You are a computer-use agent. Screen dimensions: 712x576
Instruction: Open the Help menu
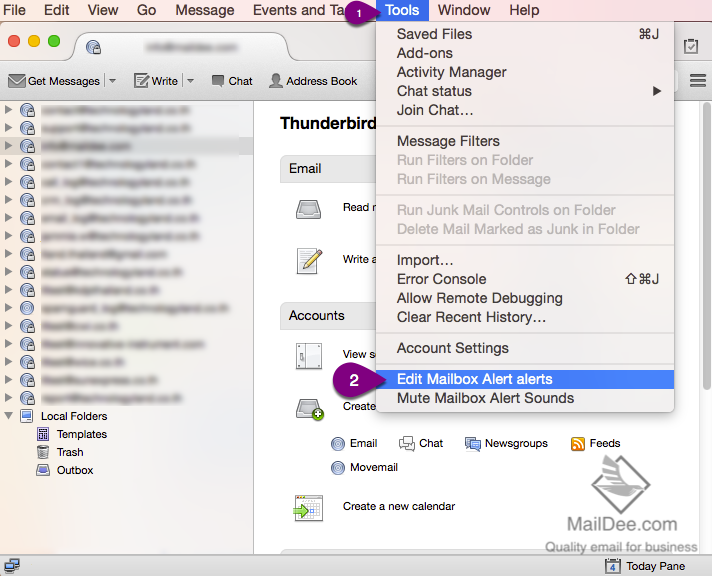pos(524,10)
